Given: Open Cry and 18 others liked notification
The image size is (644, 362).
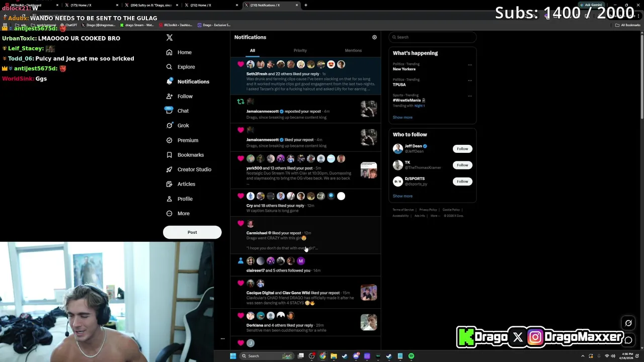Looking at the screenshot, I should click(x=306, y=203).
